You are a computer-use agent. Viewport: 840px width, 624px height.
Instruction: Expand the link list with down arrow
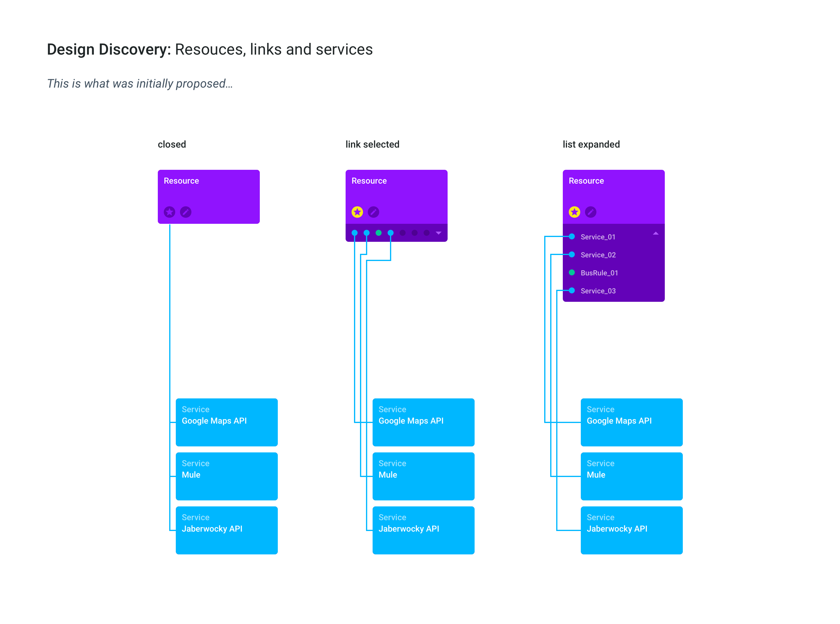439,233
